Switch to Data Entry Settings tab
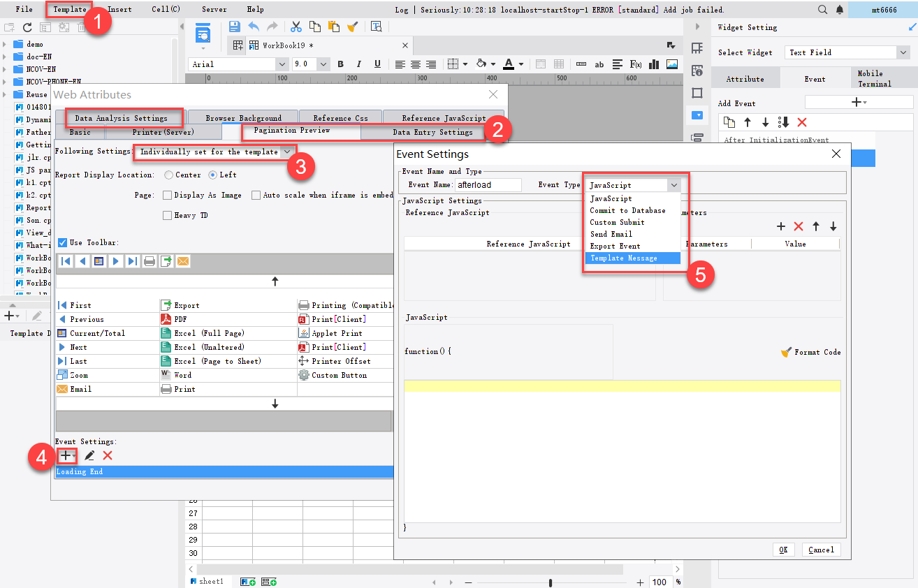 tap(432, 132)
